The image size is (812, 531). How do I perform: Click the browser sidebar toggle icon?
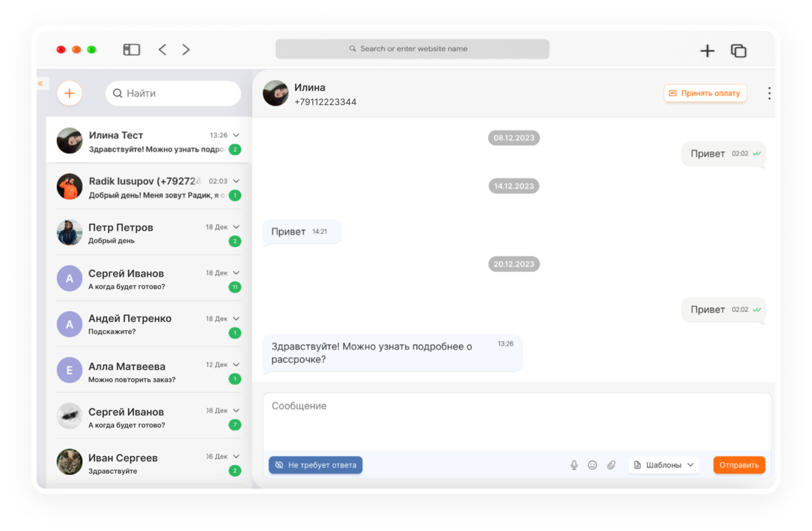point(131,49)
